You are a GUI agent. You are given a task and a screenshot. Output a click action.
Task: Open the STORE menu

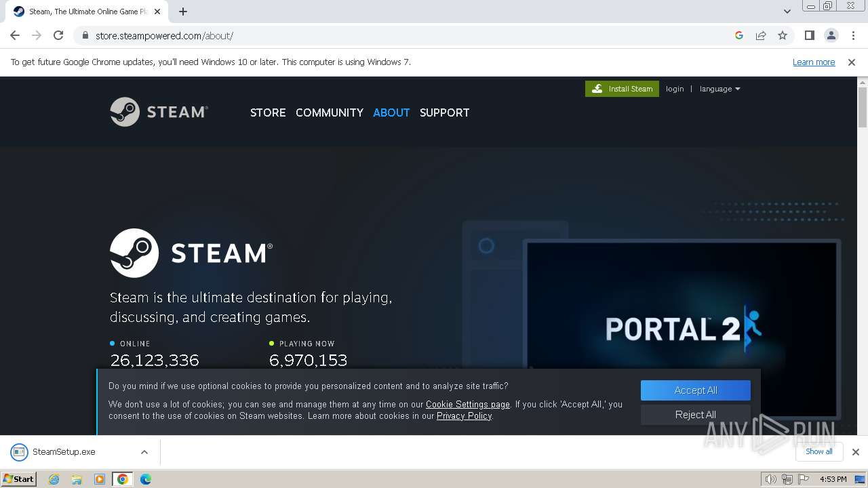268,113
